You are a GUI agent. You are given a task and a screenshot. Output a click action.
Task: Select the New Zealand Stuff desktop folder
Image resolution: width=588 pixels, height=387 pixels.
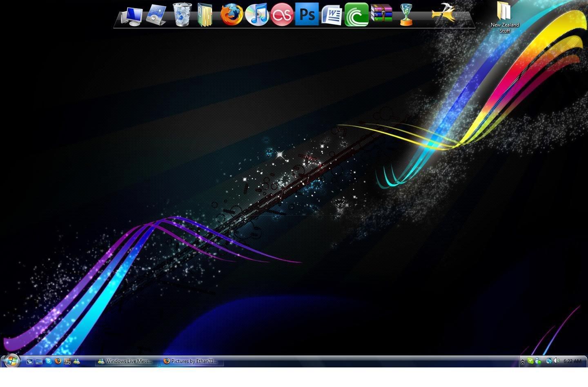click(x=505, y=17)
